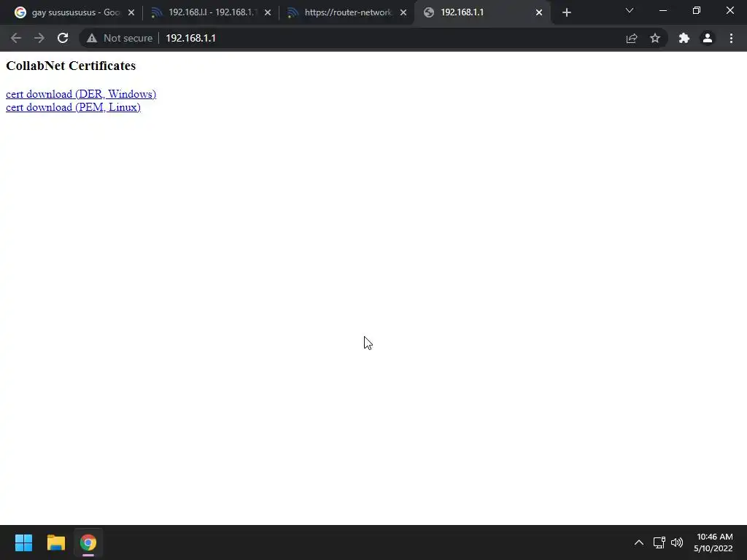
Task: Close the Chrome window
Action: point(729,10)
